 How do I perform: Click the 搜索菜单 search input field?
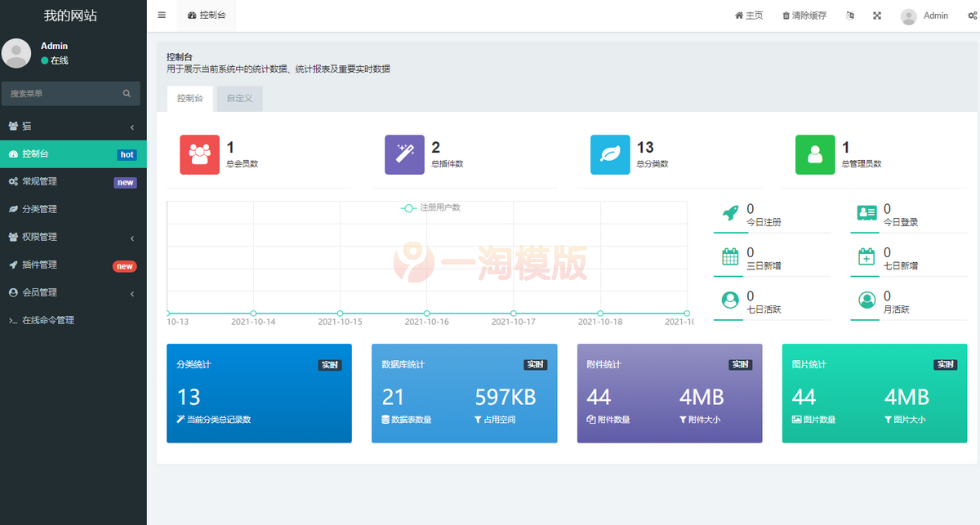(61, 93)
